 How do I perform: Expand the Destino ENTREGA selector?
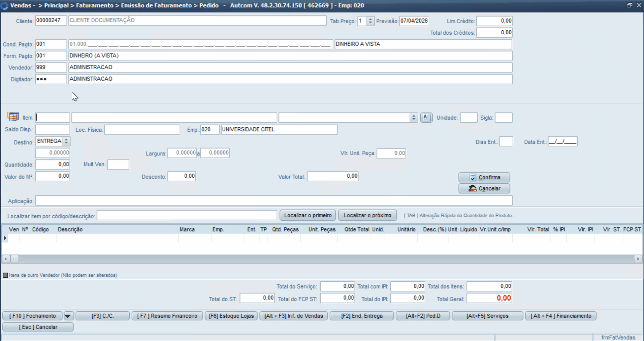66,141
